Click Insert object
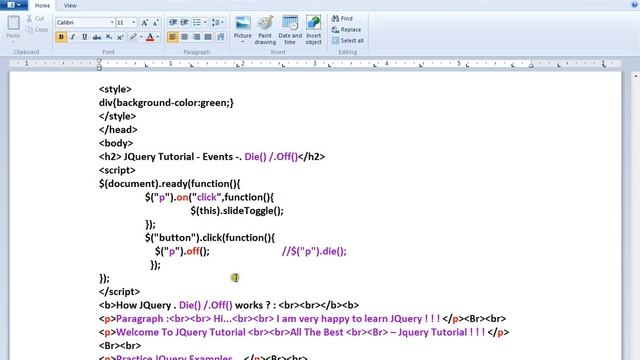Viewport: 640px width, 360px height. click(313, 30)
